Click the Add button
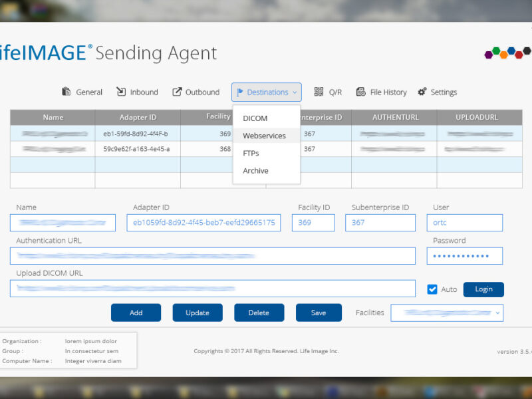Screen dimensions: 532x399 pyautogui.click(x=136, y=313)
